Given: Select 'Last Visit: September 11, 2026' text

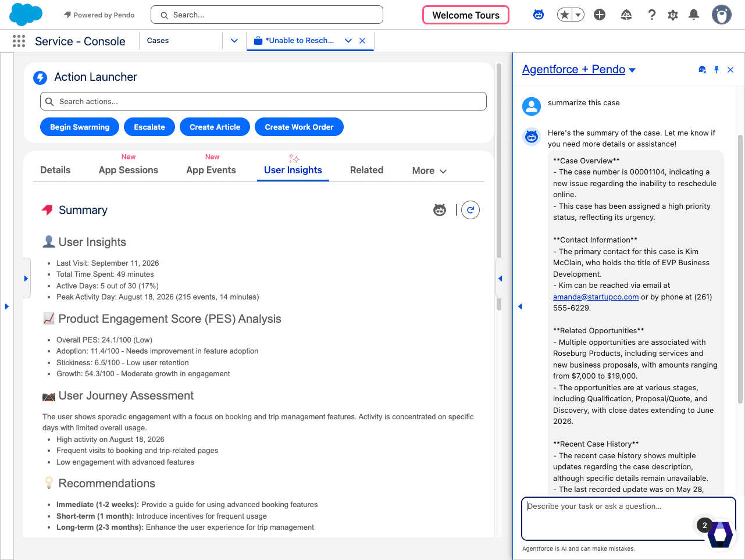Looking at the screenshot, I should click(108, 263).
